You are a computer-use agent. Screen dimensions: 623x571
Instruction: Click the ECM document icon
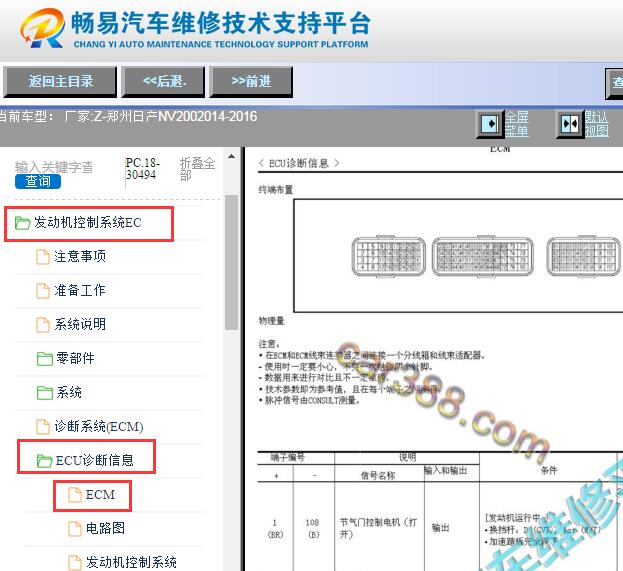75,495
